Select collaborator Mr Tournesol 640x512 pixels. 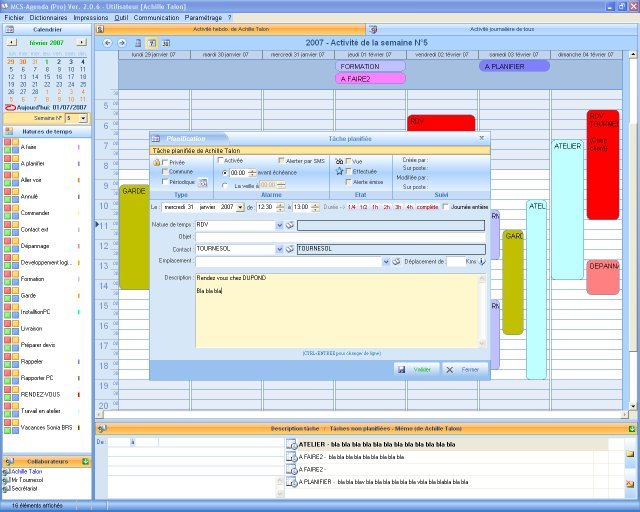(x=27, y=480)
